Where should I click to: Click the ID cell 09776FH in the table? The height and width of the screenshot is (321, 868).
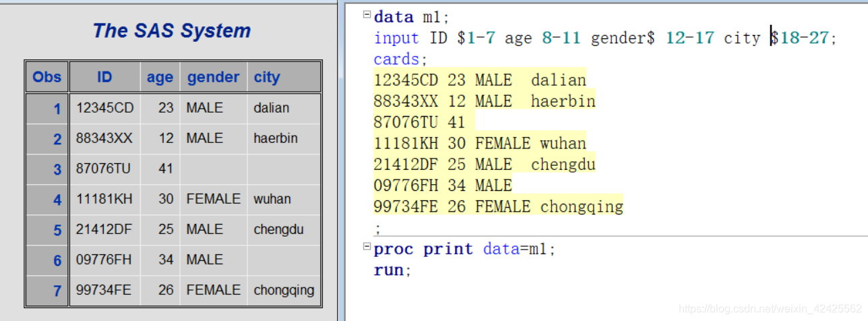tap(104, 260)
